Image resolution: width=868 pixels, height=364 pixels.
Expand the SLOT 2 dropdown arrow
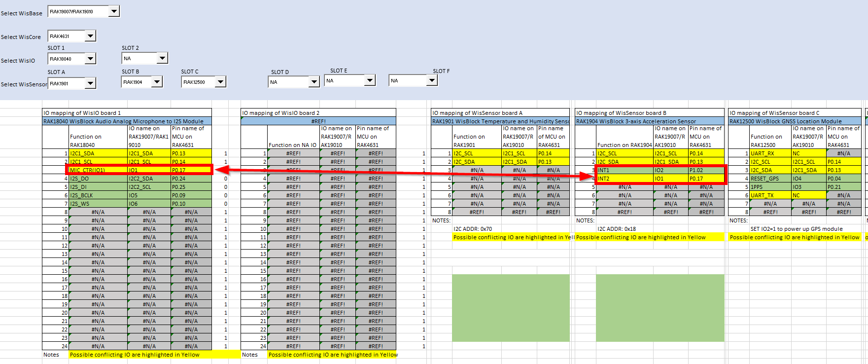[x=162, y=58]
